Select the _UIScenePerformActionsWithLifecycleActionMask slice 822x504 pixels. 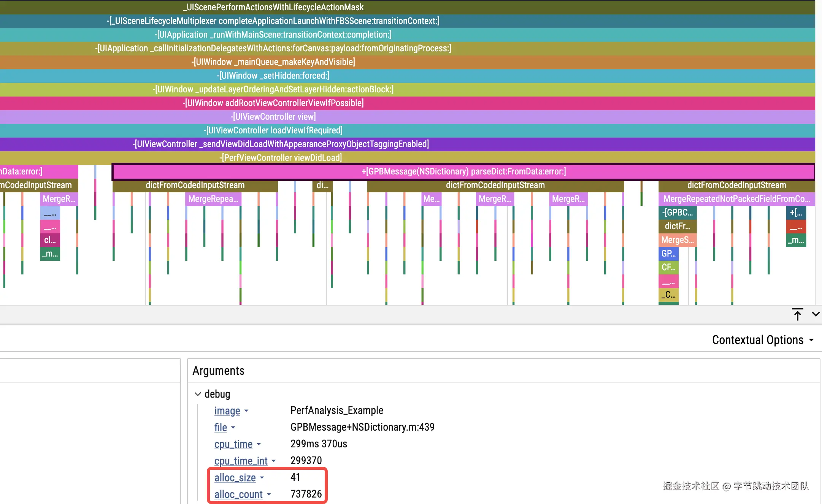coord(273,7)
